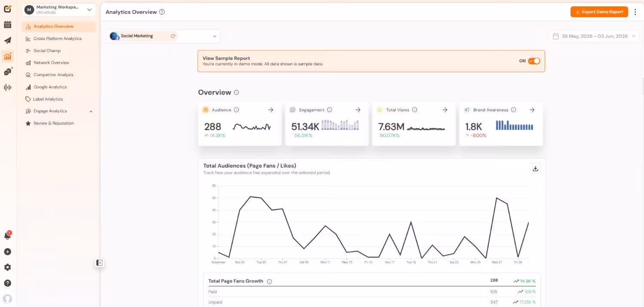Collapse the Engage Analytics chevron

click(x=91, y=111)
